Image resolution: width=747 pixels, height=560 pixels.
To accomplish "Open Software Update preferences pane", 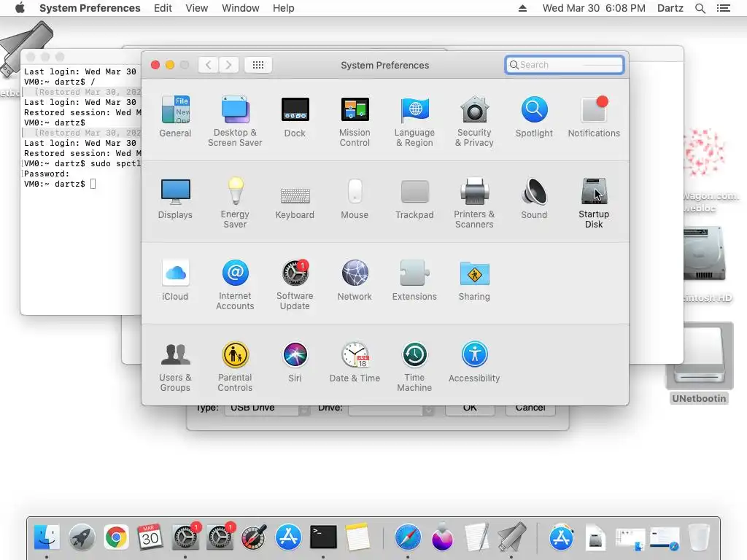I will tap(295, 285).
